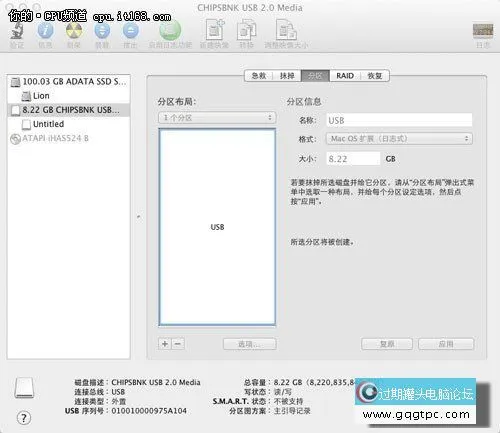Click the New Image (新建映像) toolbar icon

click(214, 30)
